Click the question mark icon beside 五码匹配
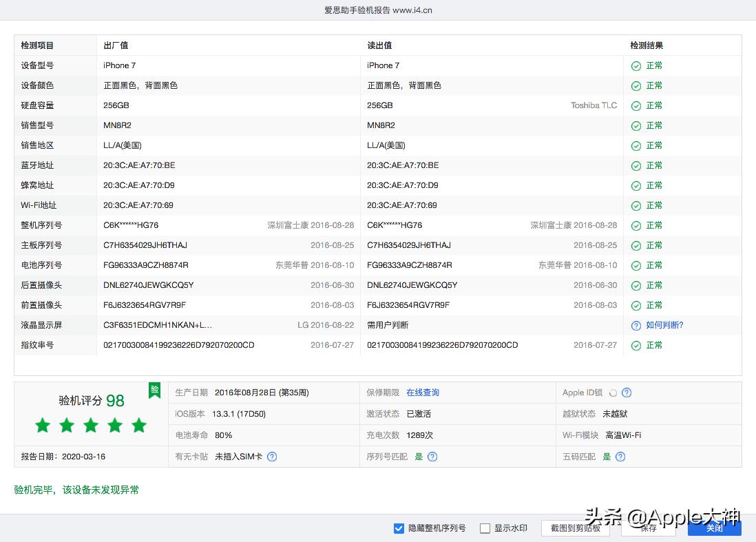756x542 pixels. tap(620, 456)
